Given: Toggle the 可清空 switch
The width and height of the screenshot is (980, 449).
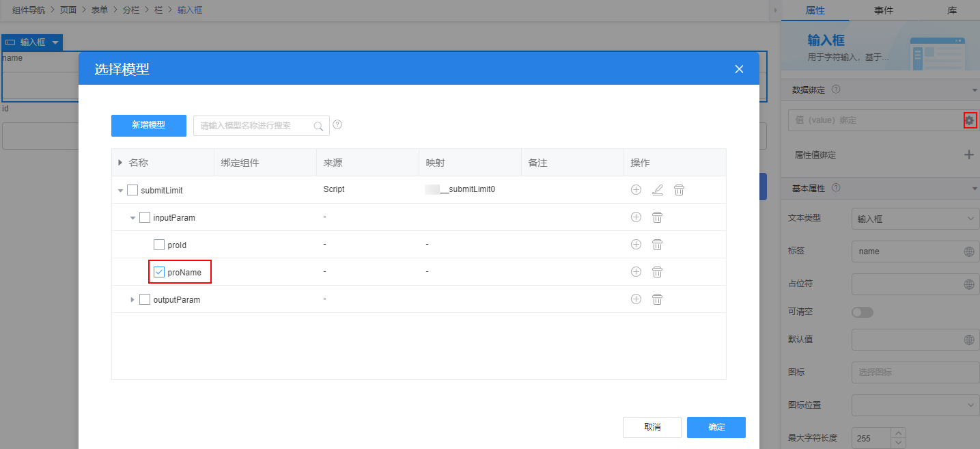Looking at the screenshot, I should 862,312.
